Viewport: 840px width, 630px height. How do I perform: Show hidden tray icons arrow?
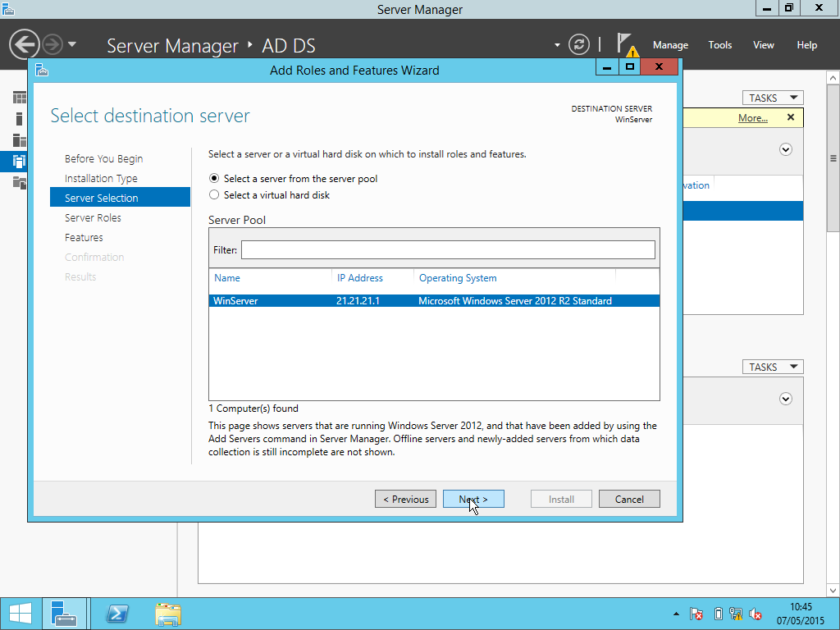pos(676,614)
